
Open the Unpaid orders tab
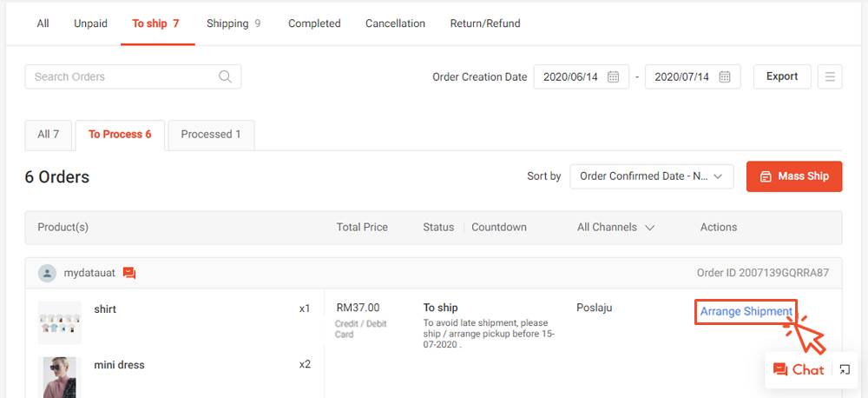(x=91, y=23)
